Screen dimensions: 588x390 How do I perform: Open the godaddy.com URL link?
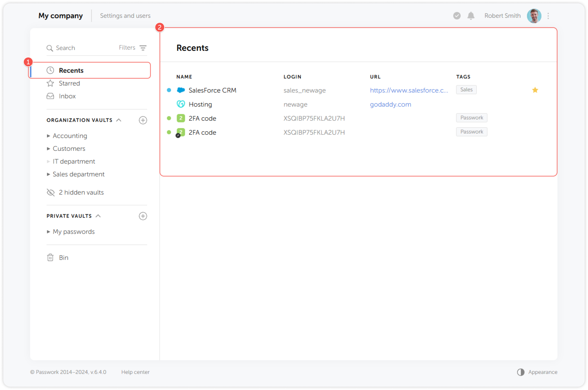pyautogui.click(x=390, y=104)
